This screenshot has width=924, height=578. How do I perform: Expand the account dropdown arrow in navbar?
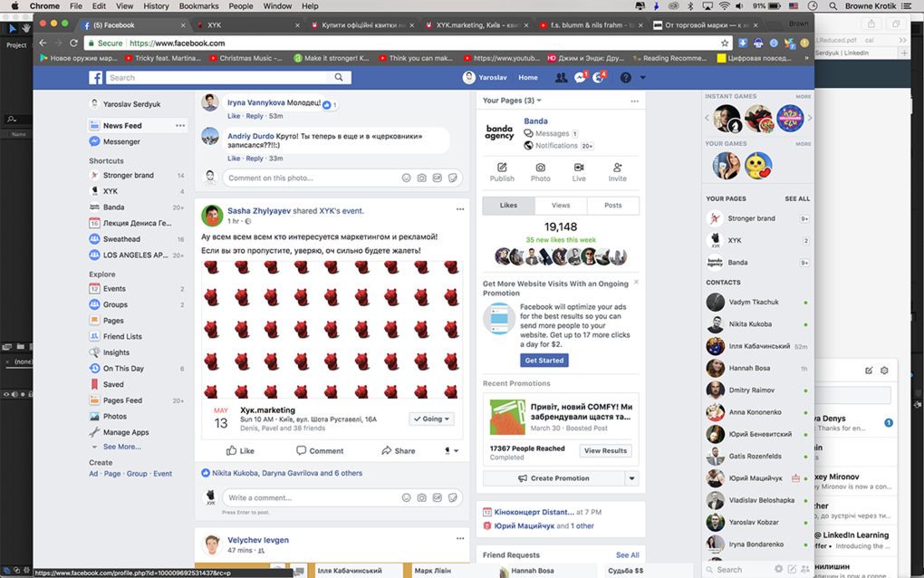click(643, 78)
